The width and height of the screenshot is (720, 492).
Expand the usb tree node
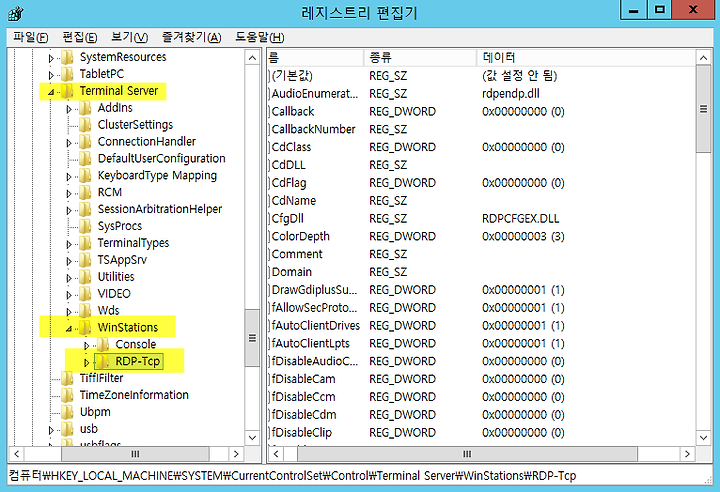(x=51, y=430)
